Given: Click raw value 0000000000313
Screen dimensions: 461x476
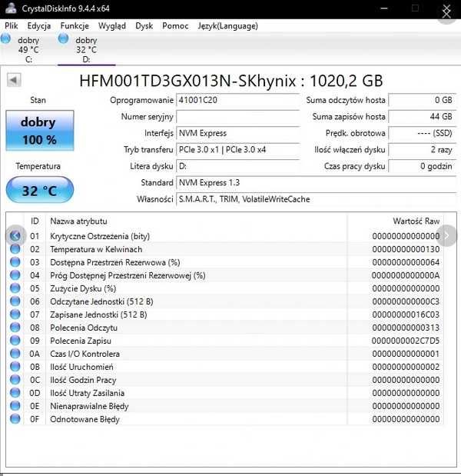Looking at the screenshot, I should (x=406, y=328).
